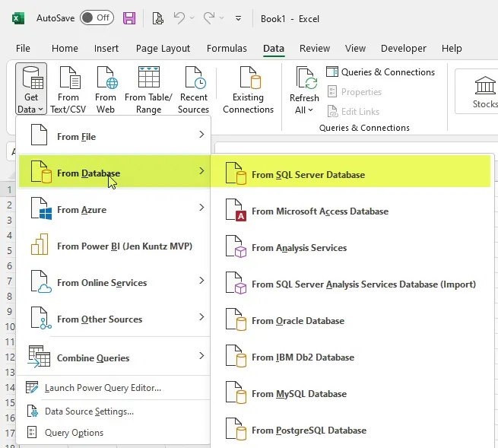The width and height of the screenshot is (498, 448).
Task: Select From MySQL Database option
Action: tap(299, 394)
